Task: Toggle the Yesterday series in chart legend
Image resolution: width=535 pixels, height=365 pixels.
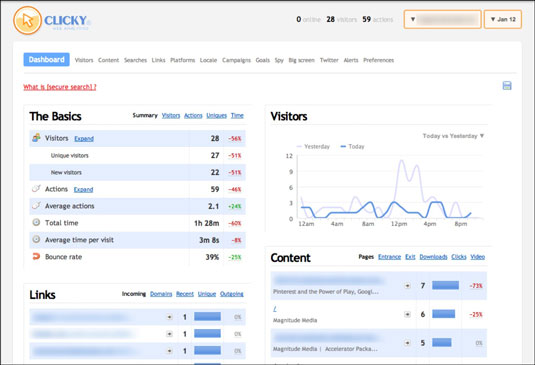Action: tap(314, 146)
